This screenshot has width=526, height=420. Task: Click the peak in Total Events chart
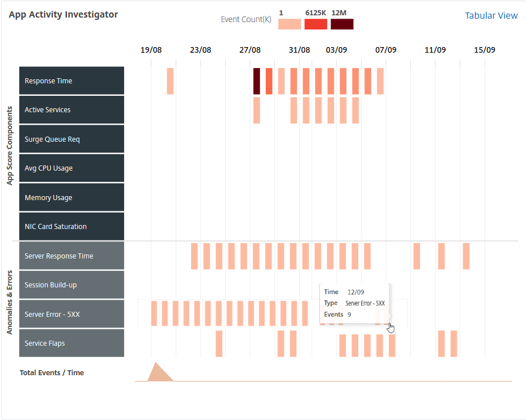(156, 364)
